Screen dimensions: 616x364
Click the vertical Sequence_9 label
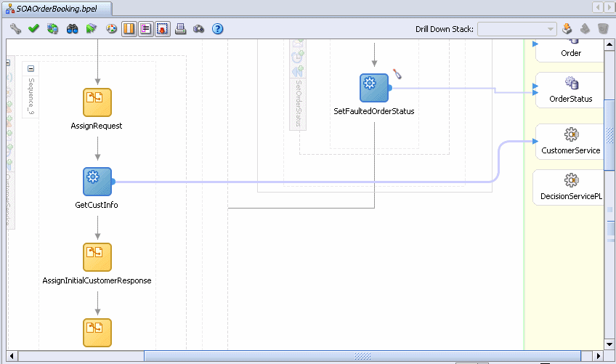[x=31, y=97]
